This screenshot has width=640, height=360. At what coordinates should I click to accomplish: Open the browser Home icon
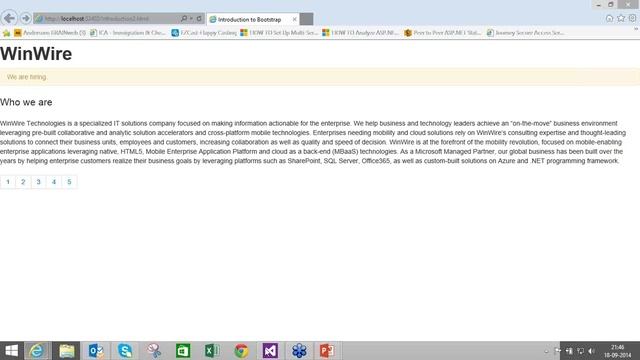tap(609, 18)
